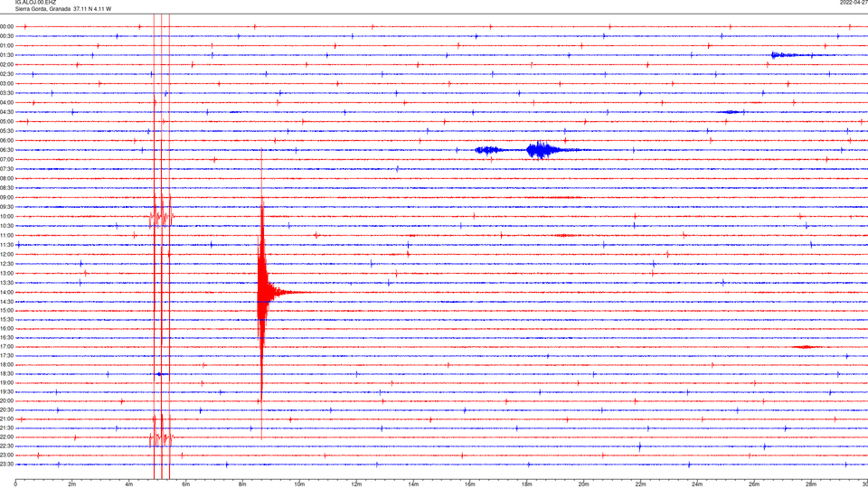Select the 17:00 trace time label

tap(7, 347)
